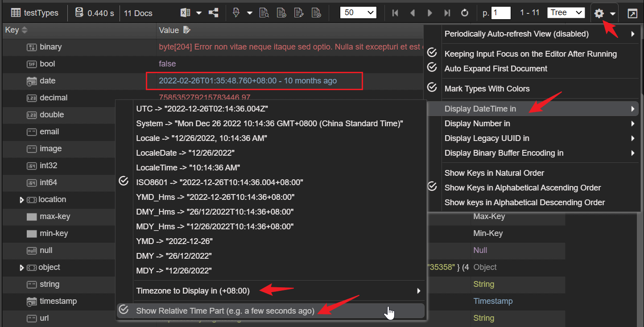Open Display Number in submenu

tap(533, 124)
